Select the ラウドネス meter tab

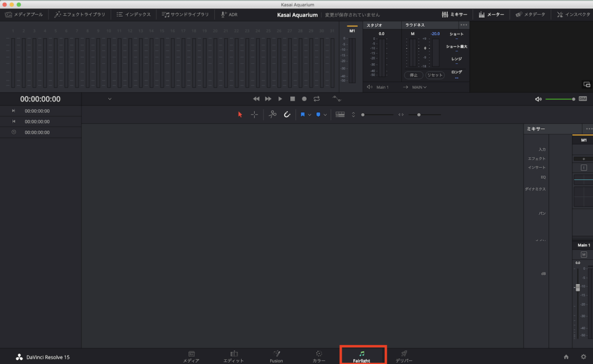click(415, 25)
